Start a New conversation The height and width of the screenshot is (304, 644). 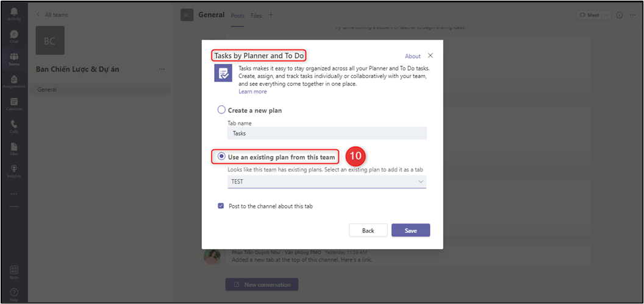(262, 285)
